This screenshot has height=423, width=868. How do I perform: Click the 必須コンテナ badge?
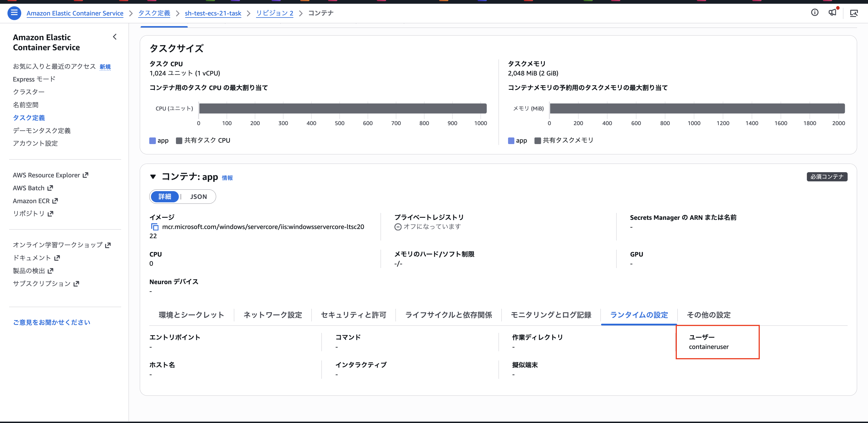(827, 177)
